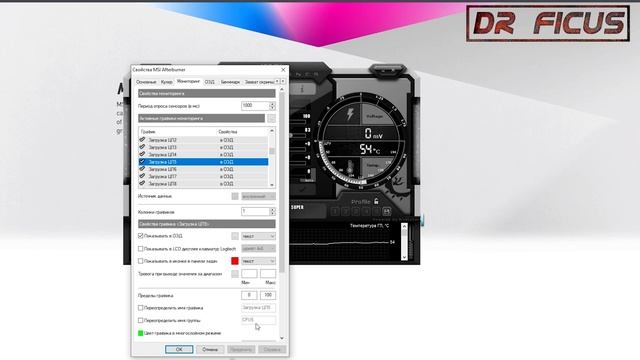Image resolution: width=640 pixels, height=360 pixels.
Task: Click the Применить button
Action: (x=241, y=349)
